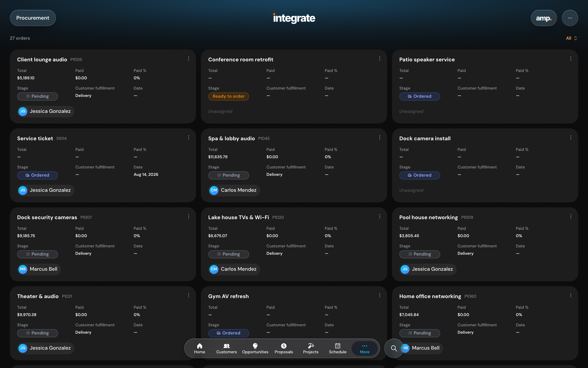
Task: Open Spa & lobby audio card kebab menu
Action: (380, 138)
